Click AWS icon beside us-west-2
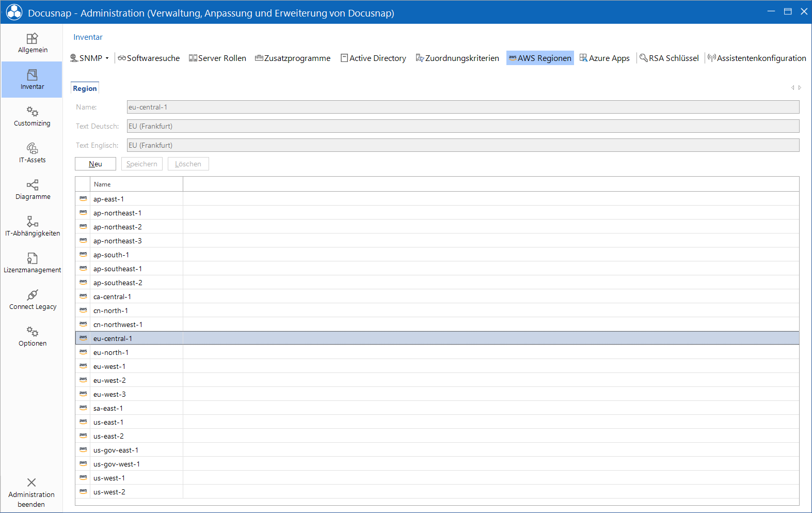The image size is (812, 513). (x=83, y=491)
